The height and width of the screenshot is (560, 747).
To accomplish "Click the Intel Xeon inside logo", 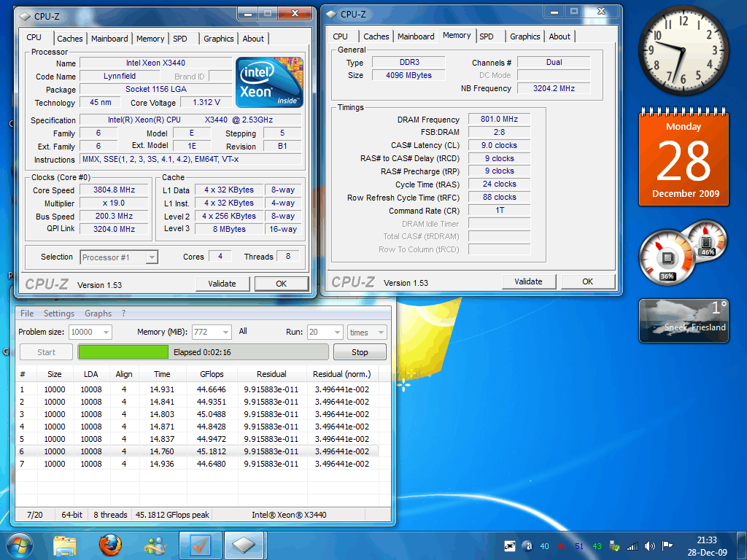I will pos(269,82).
